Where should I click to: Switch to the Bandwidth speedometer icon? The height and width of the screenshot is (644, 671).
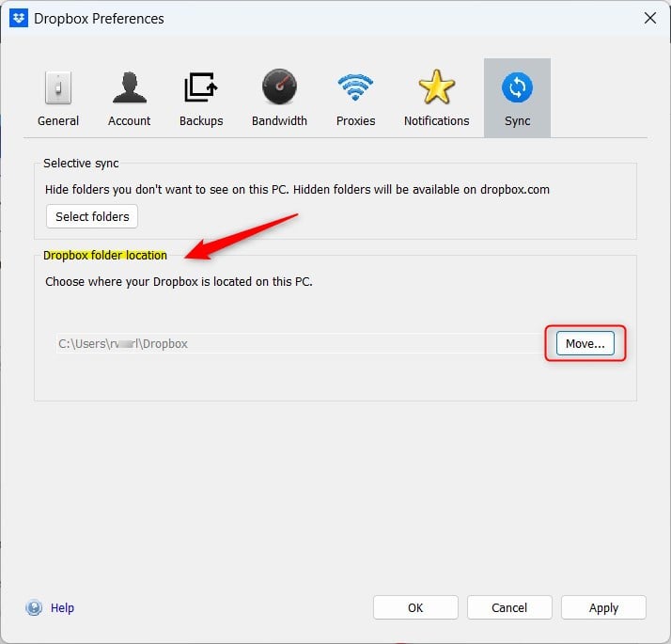pos(279,86)
